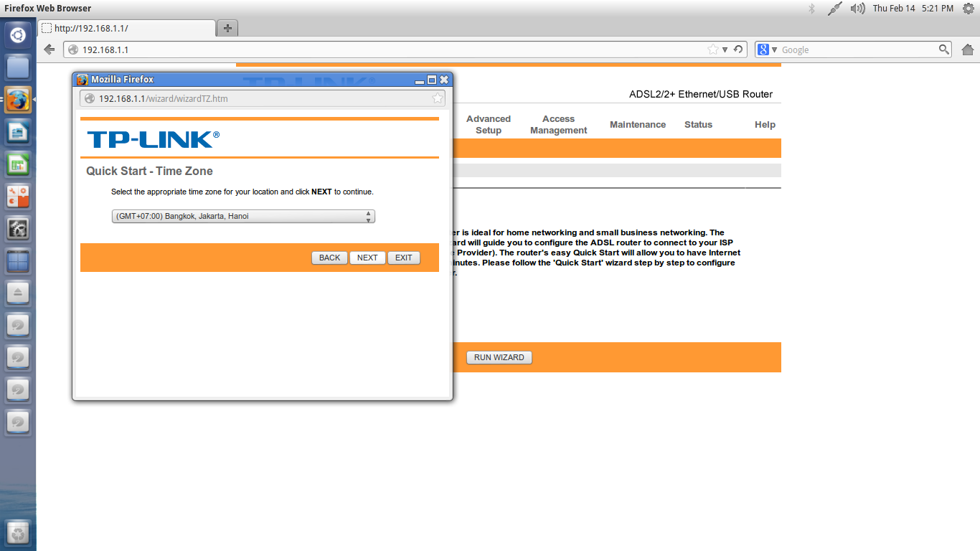
Task: Maximize the wizard popup window
Action: pyautogui.click(x=432, y=80)
